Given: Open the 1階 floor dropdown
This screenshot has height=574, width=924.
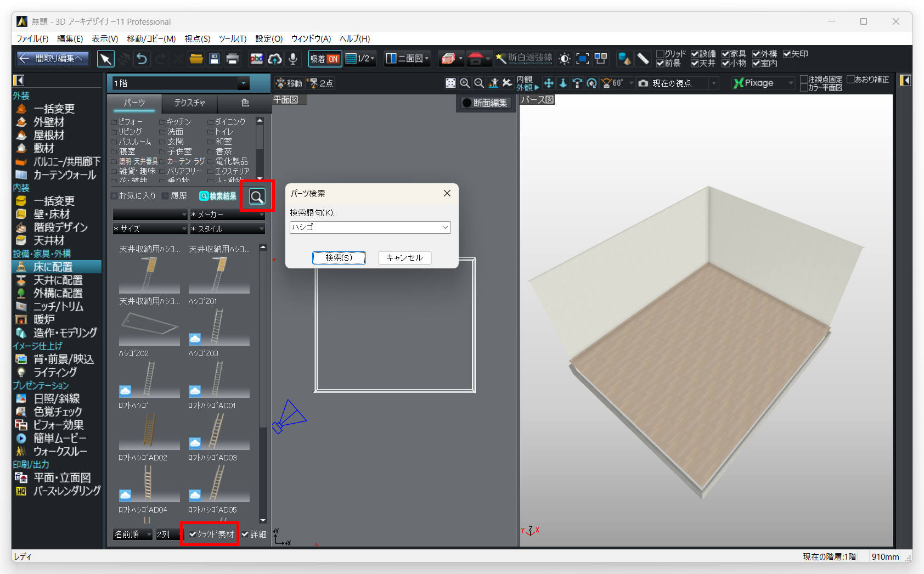Looking at the screenshot, I should [243, 83].
